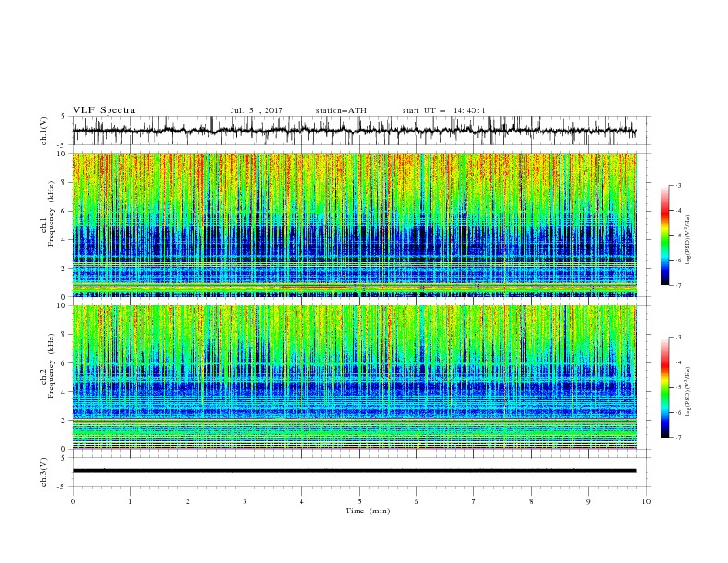Click the ch.1 spectrogram color bar
The image size is (728, 563).
pos(665,236)
